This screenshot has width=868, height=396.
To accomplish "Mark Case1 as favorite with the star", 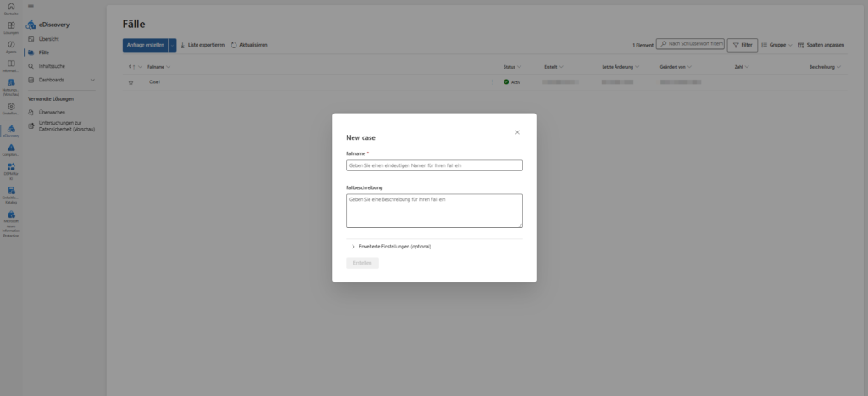I will (131, 82).
